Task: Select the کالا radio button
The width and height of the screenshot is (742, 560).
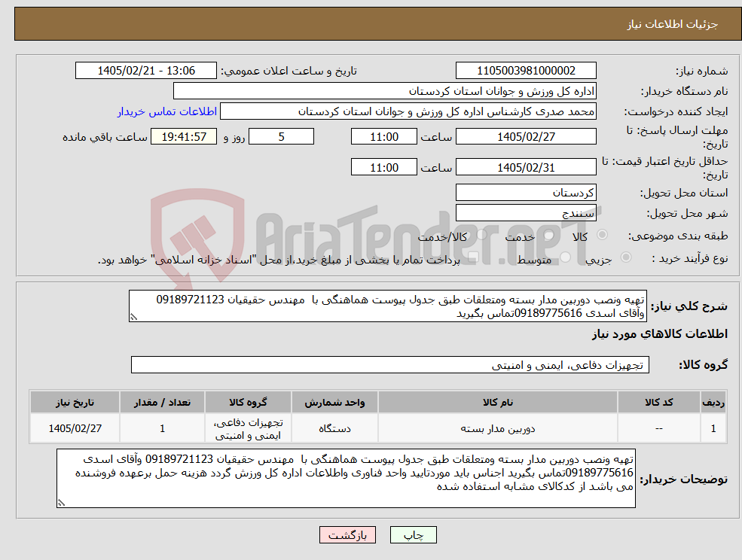Action: click(x=603, y=235)
